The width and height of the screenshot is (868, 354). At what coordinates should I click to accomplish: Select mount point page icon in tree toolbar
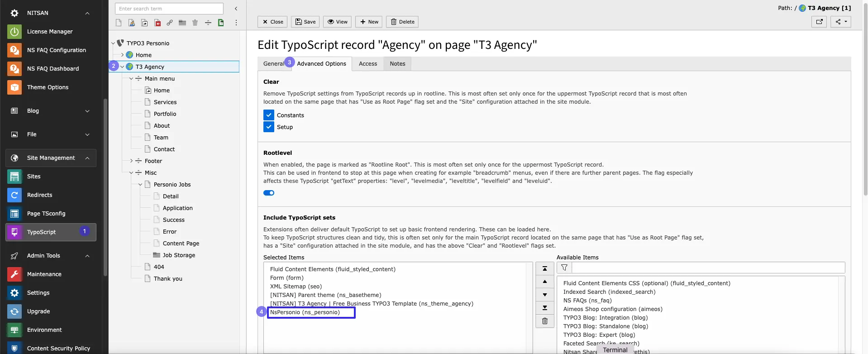click(157, 23)
